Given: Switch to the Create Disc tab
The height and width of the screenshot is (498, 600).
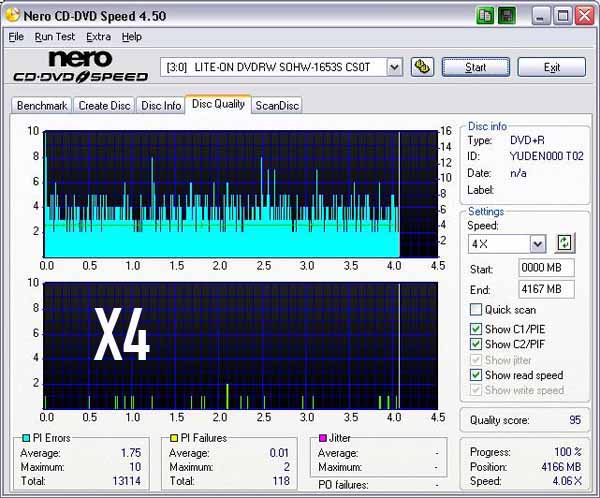Looking at the screenshot, I should [x=104, y=106].
